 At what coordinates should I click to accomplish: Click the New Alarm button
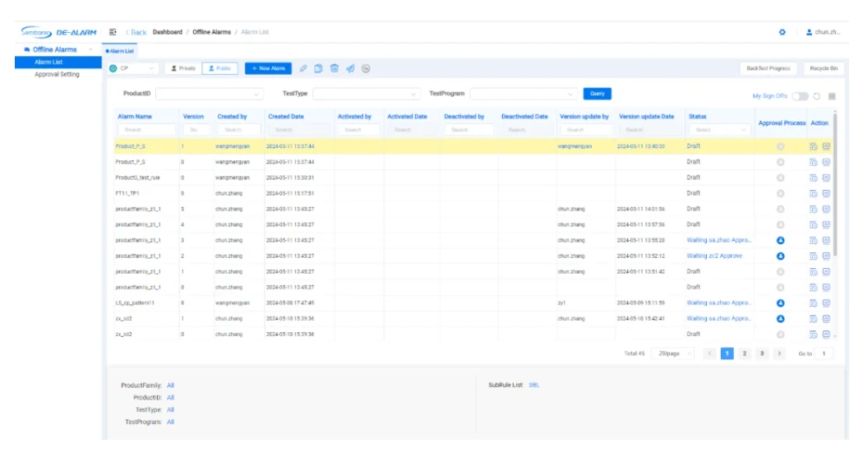(x=268, y=68)
